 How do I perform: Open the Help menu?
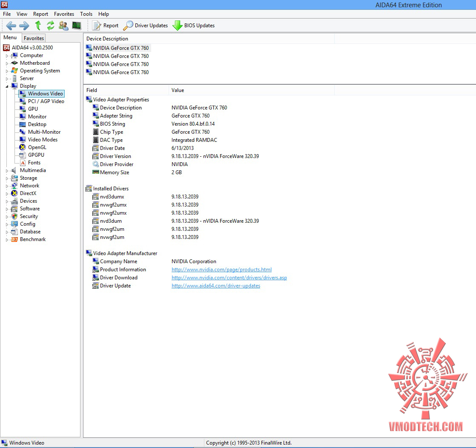coord(103,14)
